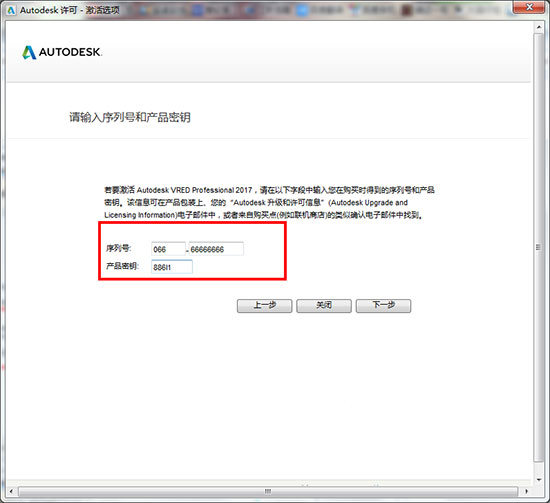Click the vertical scrollbar thumb
The width and height of the screenshot is (550, 503).
[x=538, y=247]
